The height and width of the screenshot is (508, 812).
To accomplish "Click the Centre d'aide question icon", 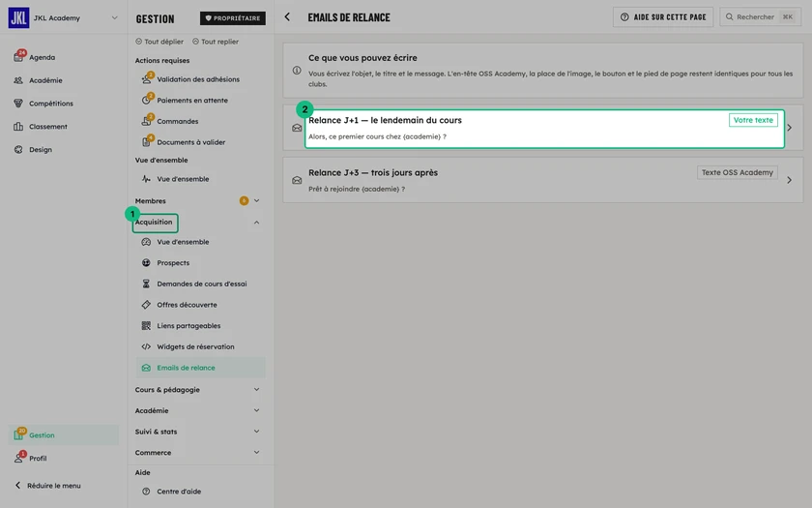I will click(x=146, y=492).
